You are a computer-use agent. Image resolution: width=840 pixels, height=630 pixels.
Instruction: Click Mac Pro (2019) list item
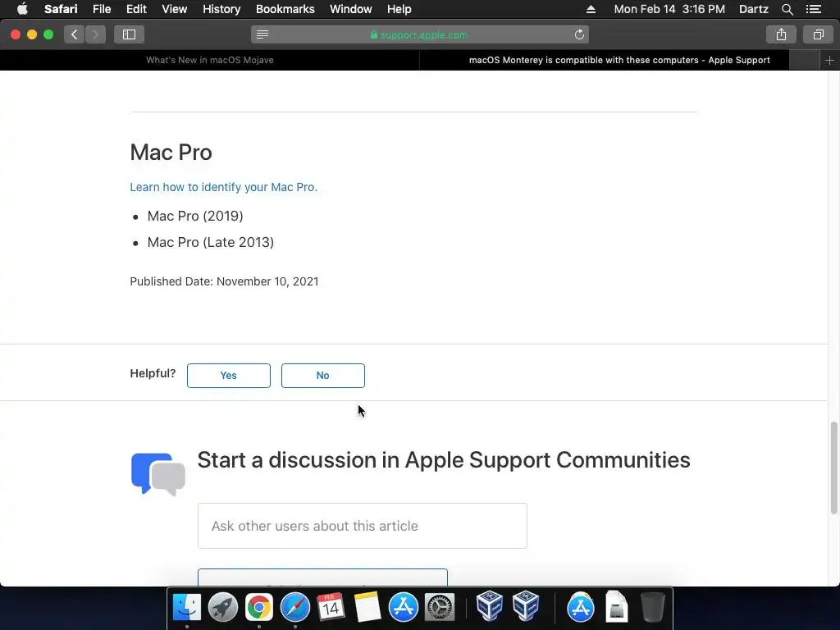[x=195, y=216]
